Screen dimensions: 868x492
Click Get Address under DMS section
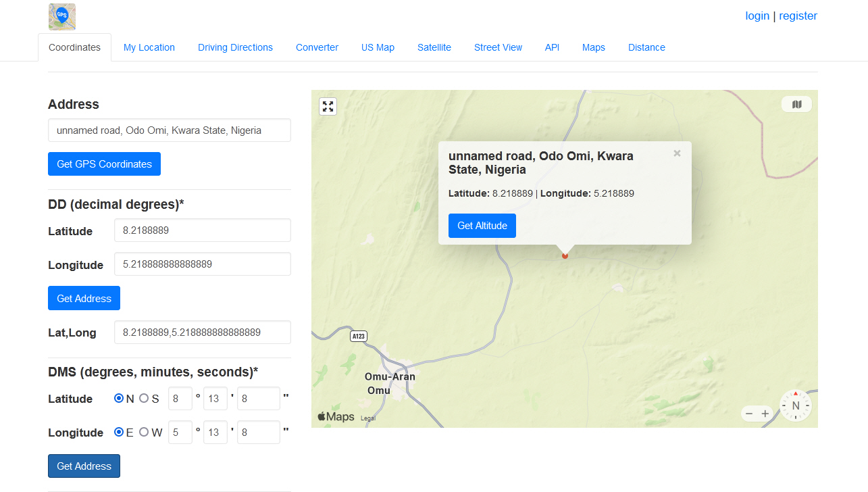coord(84,466)
